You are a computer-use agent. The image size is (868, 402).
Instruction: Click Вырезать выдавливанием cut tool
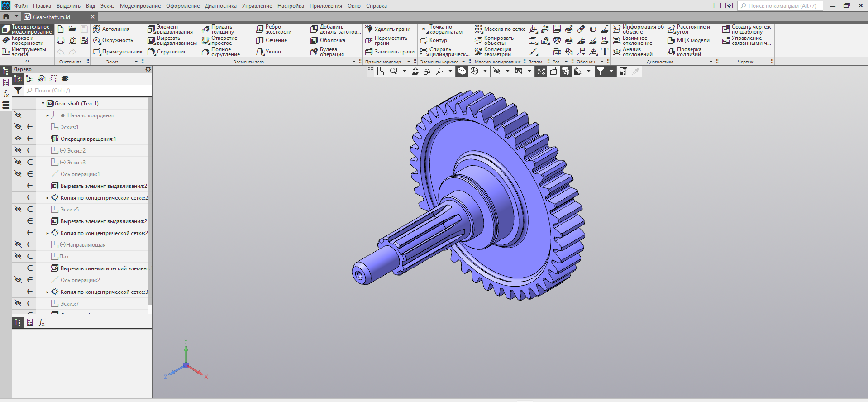[x=172, y=40]
